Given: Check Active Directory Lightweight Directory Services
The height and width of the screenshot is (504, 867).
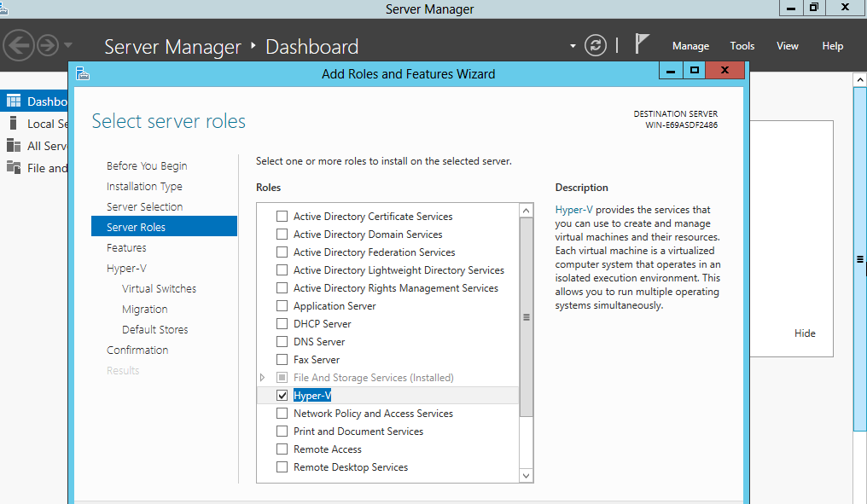Looking at the screenshot, I should (x=282, y=269).
